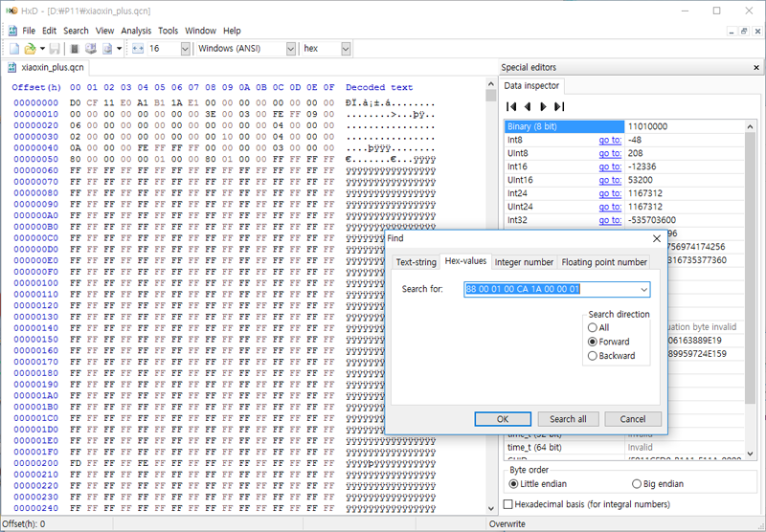Jump to first byte in Data inspector

coord(511,106)
